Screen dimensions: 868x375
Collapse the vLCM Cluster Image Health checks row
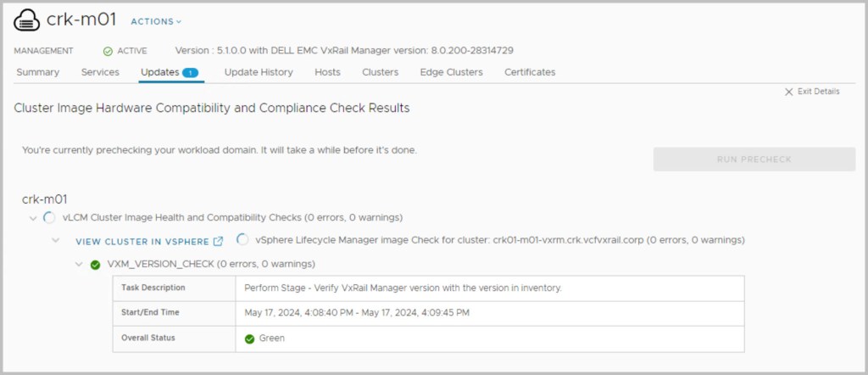point(33,218)
